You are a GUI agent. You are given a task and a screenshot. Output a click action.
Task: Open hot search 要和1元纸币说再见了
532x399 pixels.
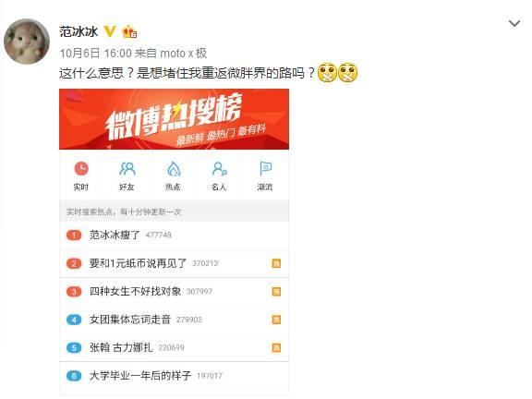click(174, 263)
